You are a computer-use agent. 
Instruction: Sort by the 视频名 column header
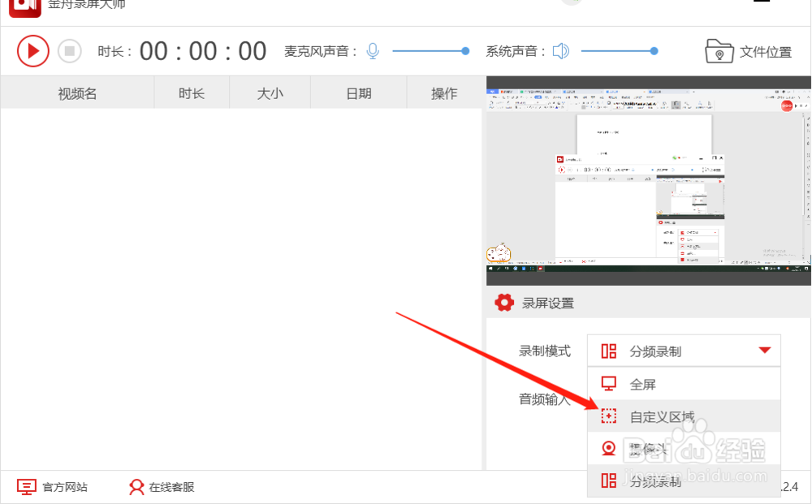(77, 93)
